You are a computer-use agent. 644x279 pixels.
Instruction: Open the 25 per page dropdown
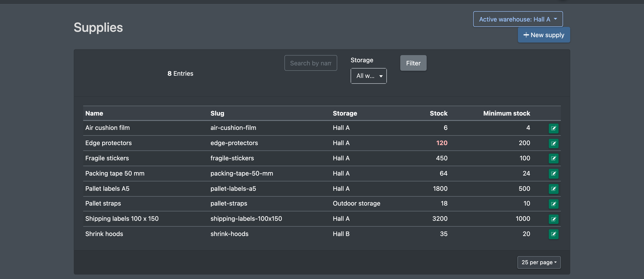click(x=539, y=262)
